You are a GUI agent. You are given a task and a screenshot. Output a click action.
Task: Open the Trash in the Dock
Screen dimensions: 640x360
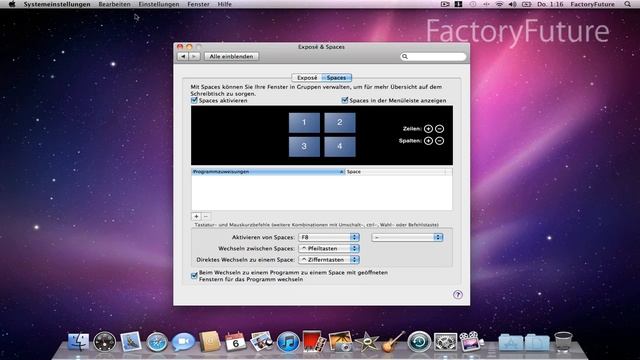(564, 341)
